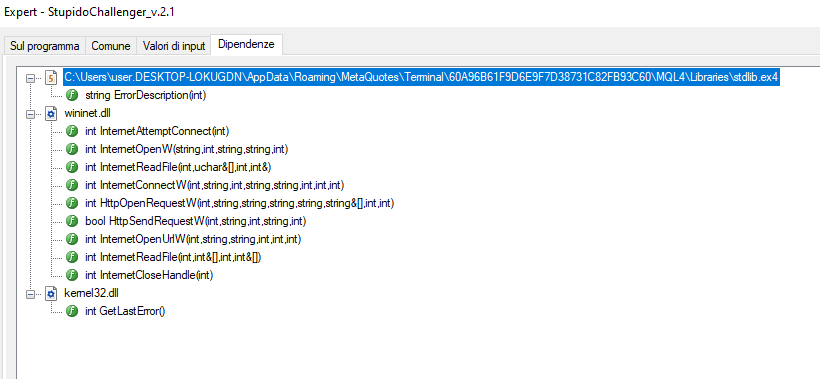Click function icon beside InternetReadFile(int,int&[],int,int&[])
820x379 pixels.
[72, 258]
